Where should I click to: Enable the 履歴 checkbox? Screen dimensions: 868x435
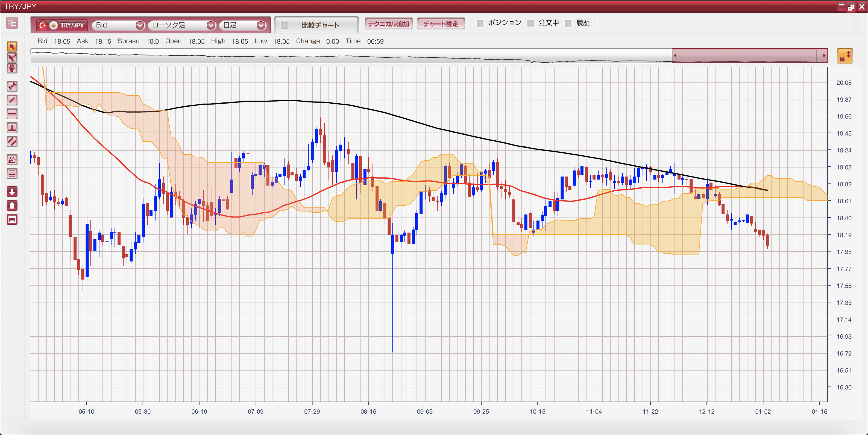coord(568,23)
